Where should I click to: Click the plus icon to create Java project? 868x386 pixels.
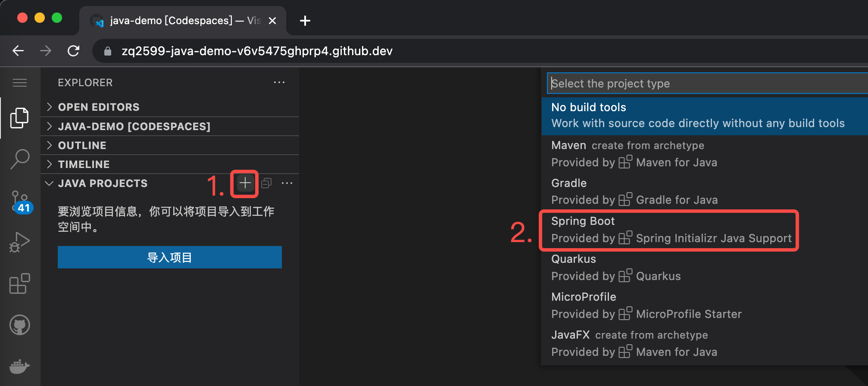pos(245,183)
